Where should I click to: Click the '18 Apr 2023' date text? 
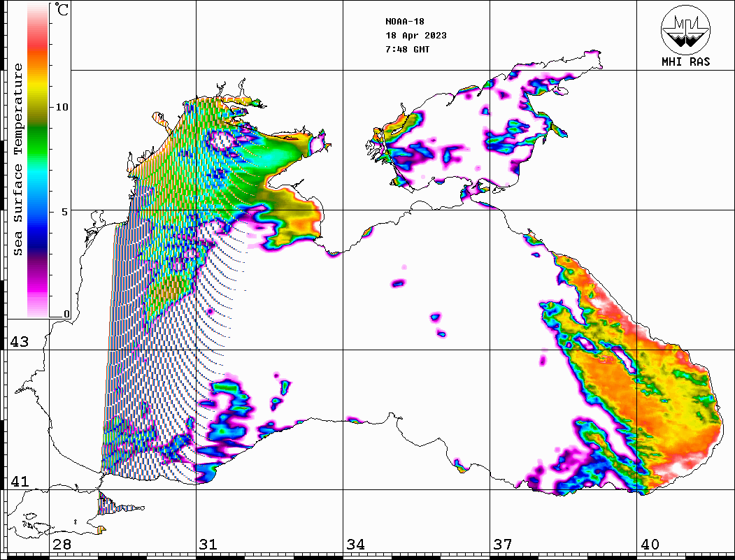pos(416,36)
